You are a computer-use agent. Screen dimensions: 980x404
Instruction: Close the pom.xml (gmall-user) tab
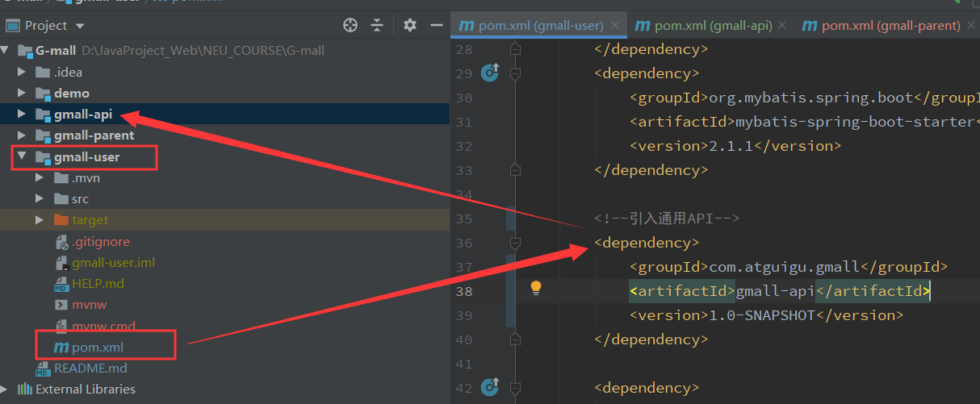(615, 26)
